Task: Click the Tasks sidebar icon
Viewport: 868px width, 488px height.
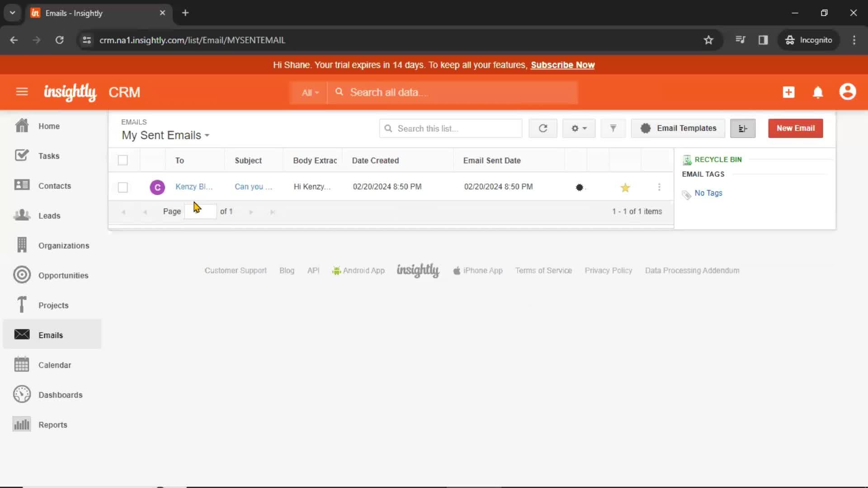Action: pos(21,155)
